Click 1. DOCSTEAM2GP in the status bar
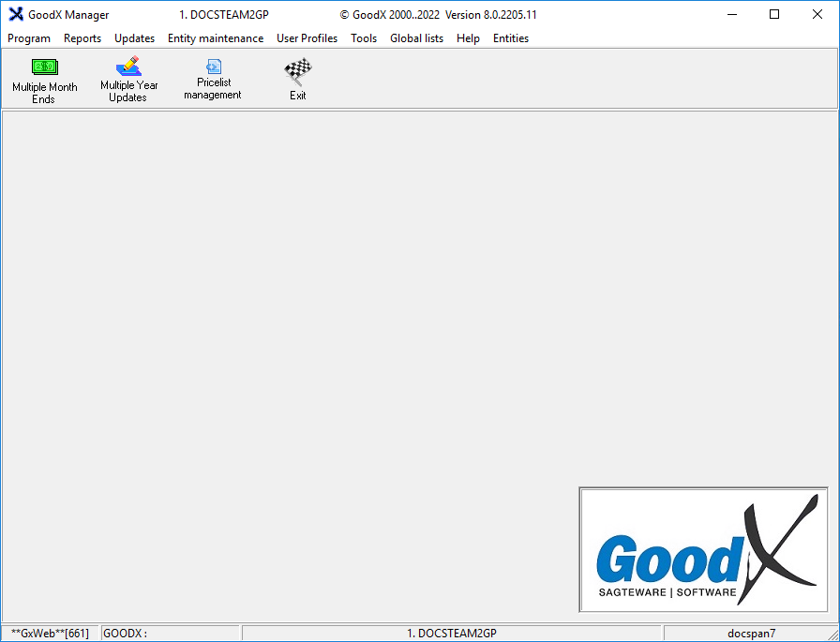 coord(452,633)
